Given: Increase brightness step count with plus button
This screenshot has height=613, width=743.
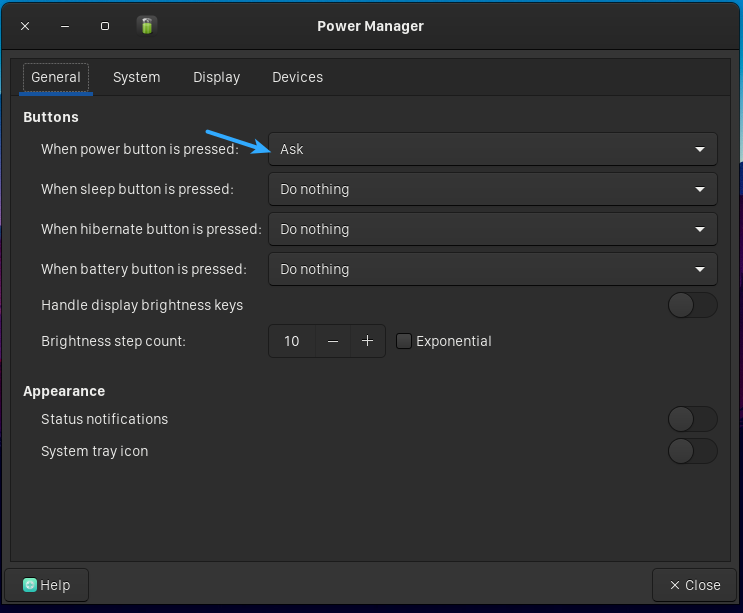Looking at the screenshot, I should coord(368,341).
